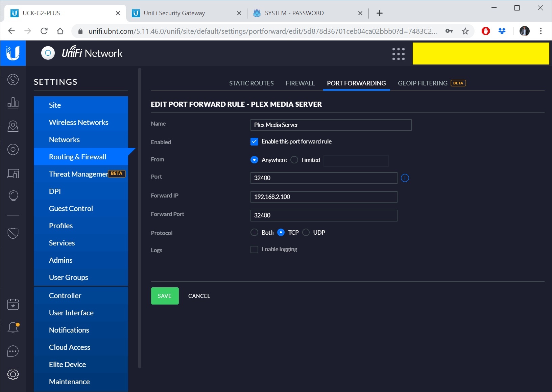Click the Limited source address field

[356, 161]
